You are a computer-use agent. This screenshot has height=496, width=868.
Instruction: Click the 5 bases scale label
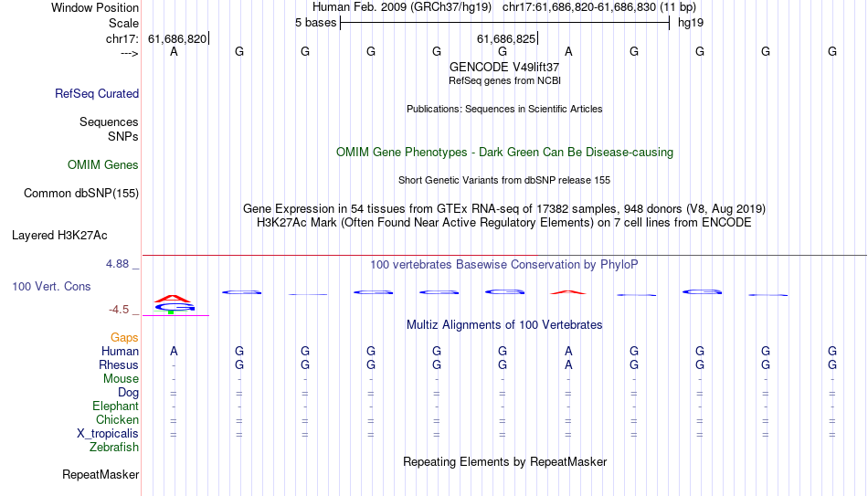pos(315,23)
